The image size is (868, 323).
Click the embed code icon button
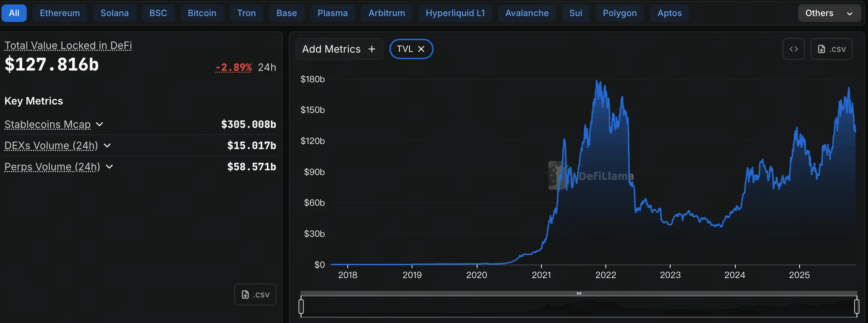tap(793, 49)
